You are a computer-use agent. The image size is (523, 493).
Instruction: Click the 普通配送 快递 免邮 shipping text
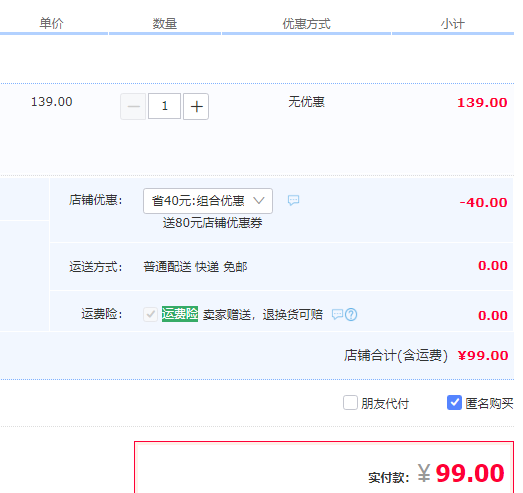pyautogui.click(x=195, y=267)
